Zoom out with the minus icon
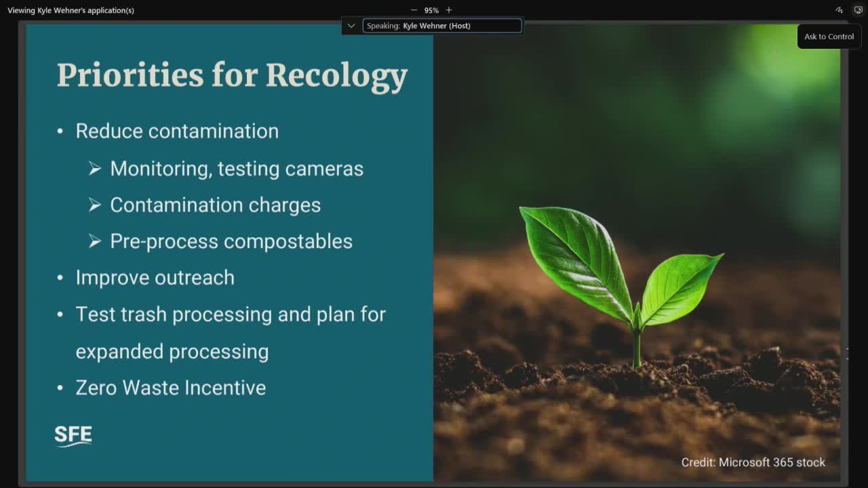The height and width of the screenshot is (488, 868). [414, 10]
